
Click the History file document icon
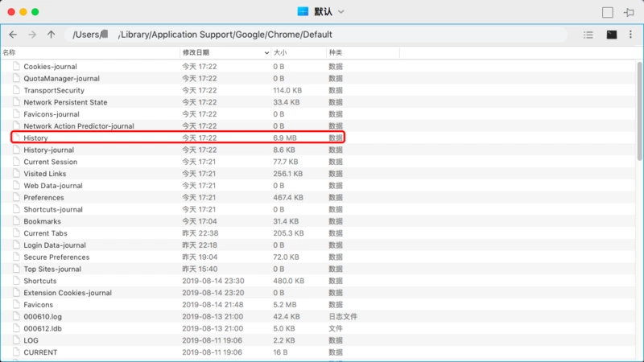click(16, 138)
